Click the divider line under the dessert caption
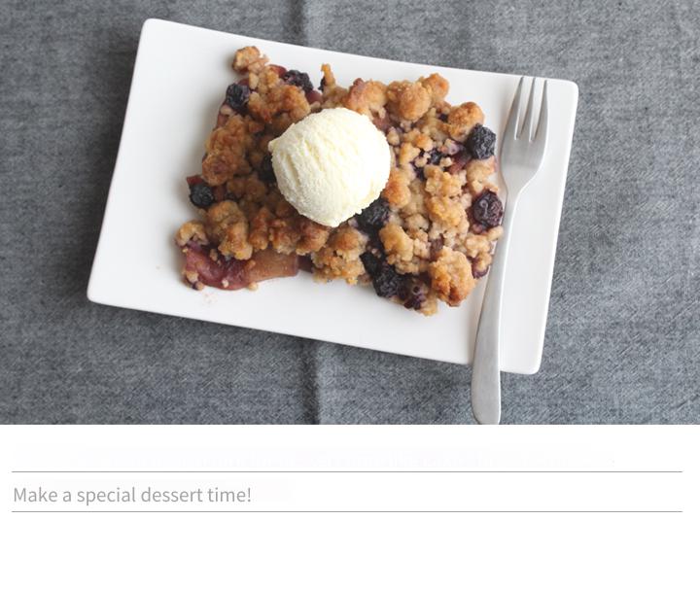700x589 pixels. (347, 511)
